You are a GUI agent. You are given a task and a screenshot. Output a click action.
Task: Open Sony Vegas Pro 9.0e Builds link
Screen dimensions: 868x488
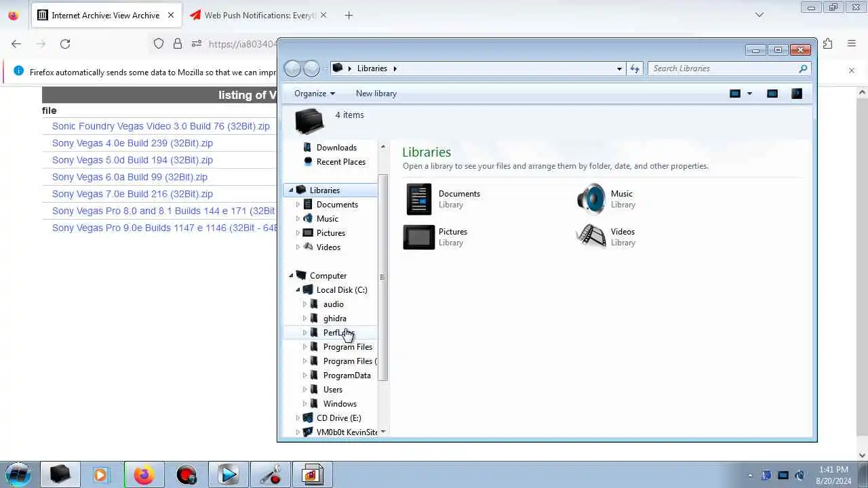164,228
